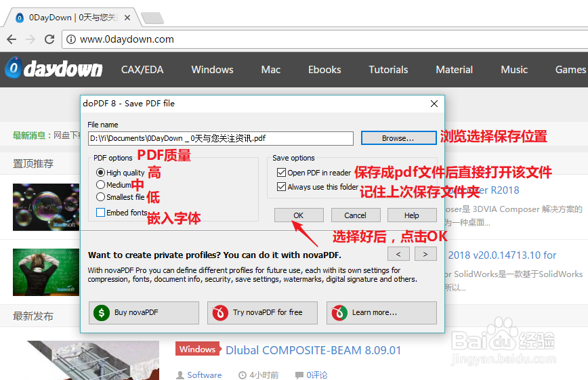588x380 pixels.
Task: Select Medium PDF quality
Action: click(100, 184)
